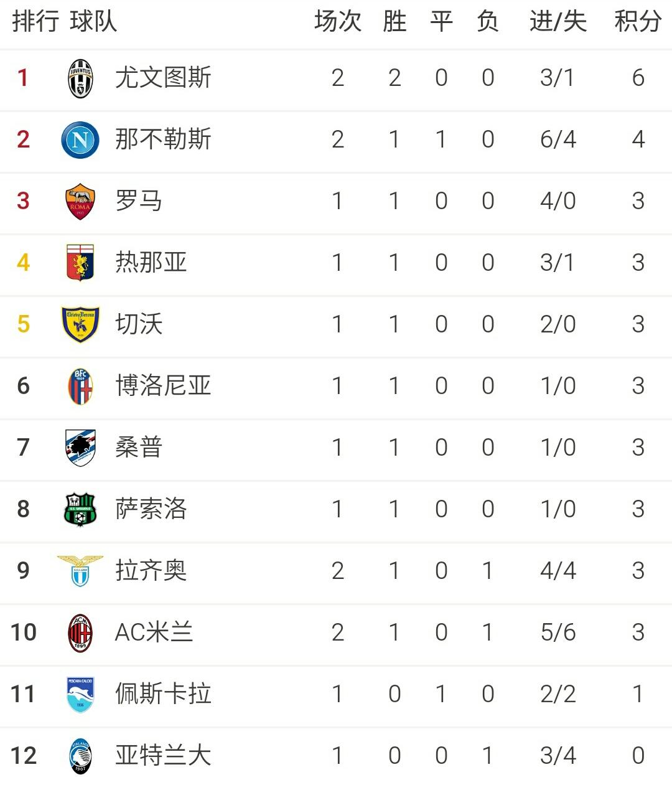
Task: Open the 那不勒斯 team page link
Action: click(163, 139)
